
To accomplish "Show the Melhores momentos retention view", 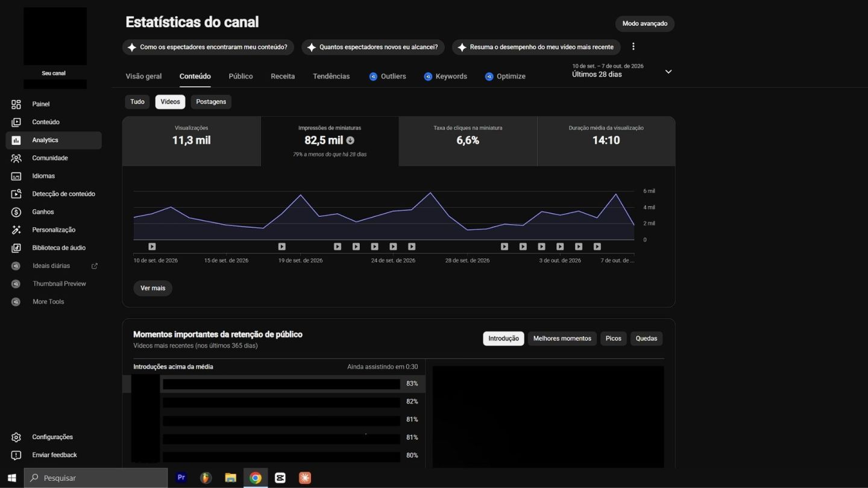I will (x=562, y=339).
